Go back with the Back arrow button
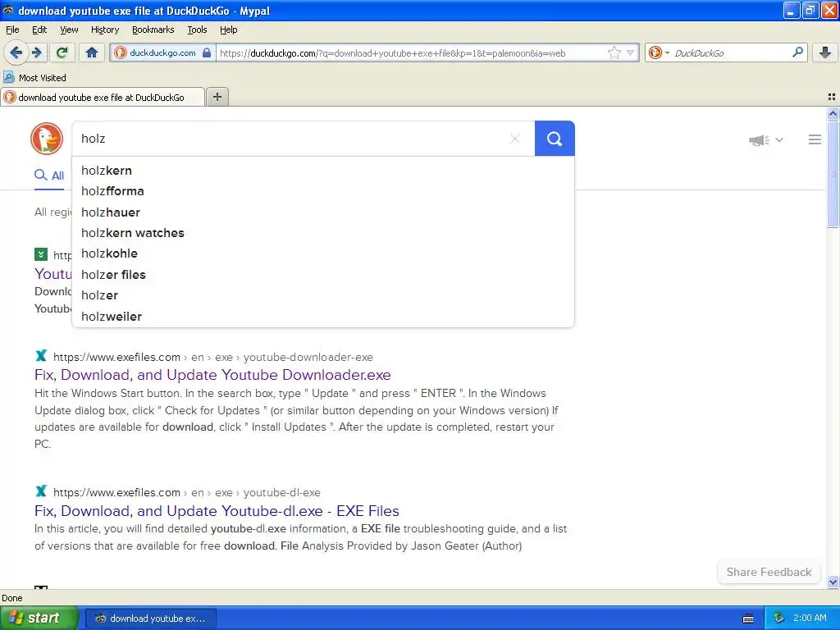 16,52
